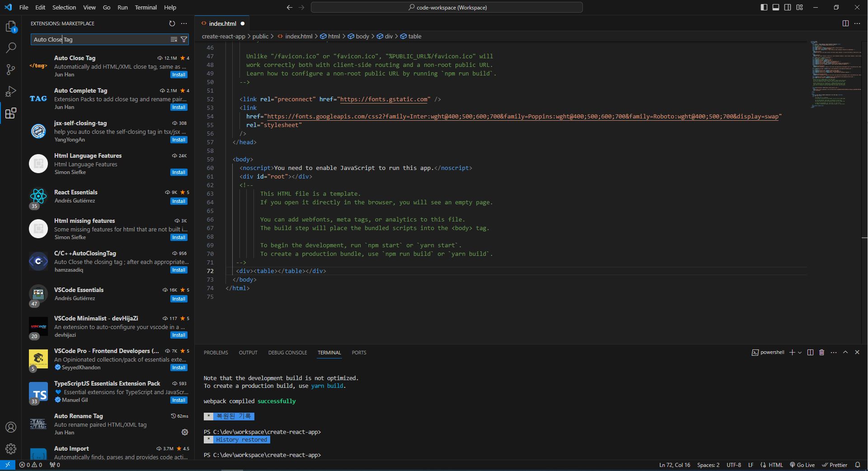Refresh the extensions marketplace list
Image resolution: width=868 pixels, height=471 pixels.
click(172, 24)
